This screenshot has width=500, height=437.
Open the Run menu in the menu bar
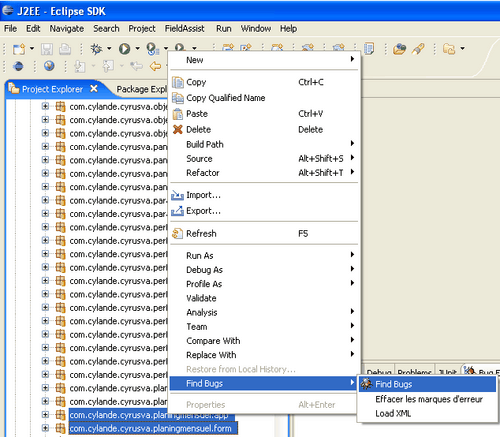tap(224, 29)
